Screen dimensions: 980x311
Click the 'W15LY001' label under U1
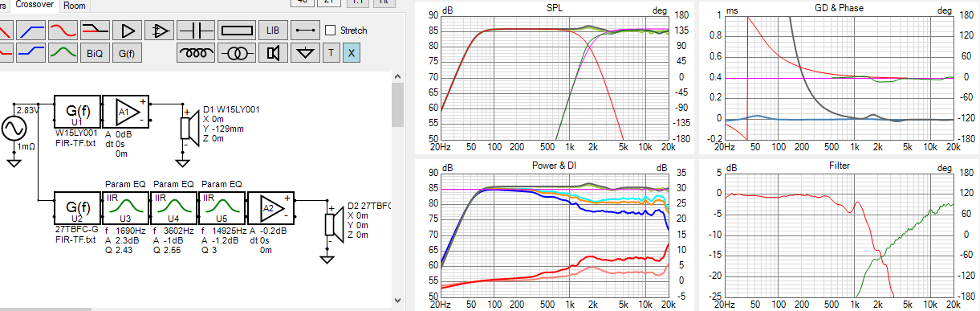pyautogui.click(x=76, y=133)
